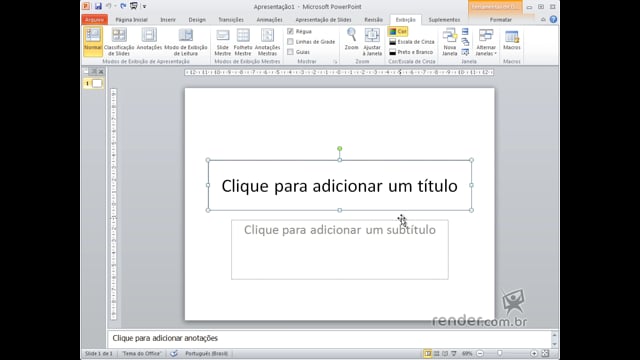
Task: Click the Slide Show icon in status bar
Action: point(453,353)
